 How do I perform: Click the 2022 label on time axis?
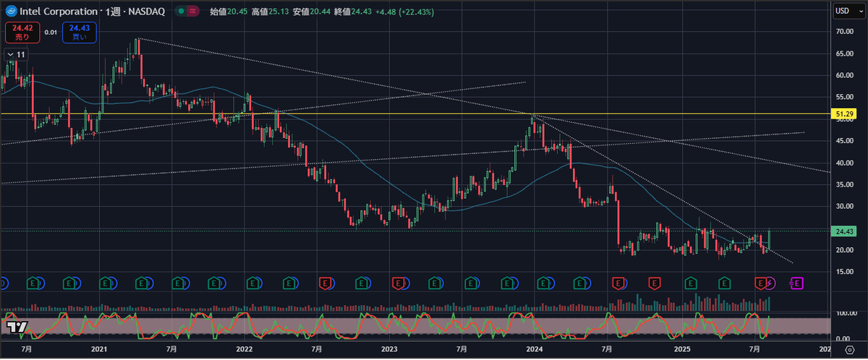pos(244,349)
